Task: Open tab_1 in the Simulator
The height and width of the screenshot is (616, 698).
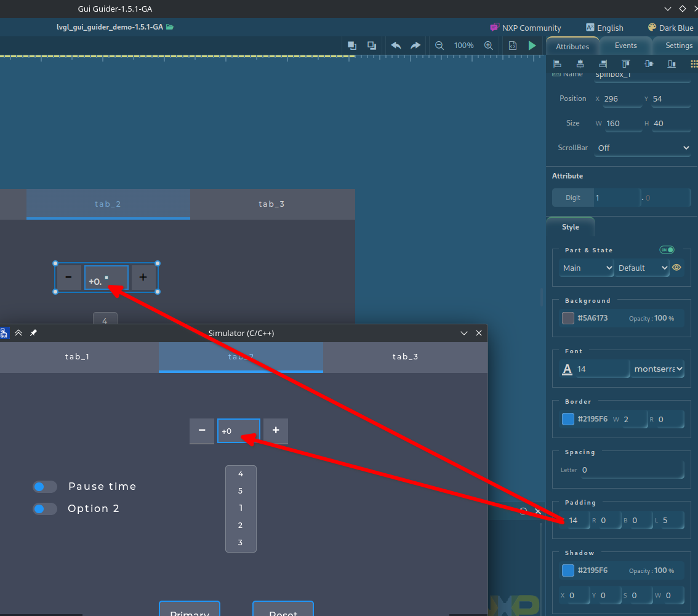Action: click(x=77, y=356)
